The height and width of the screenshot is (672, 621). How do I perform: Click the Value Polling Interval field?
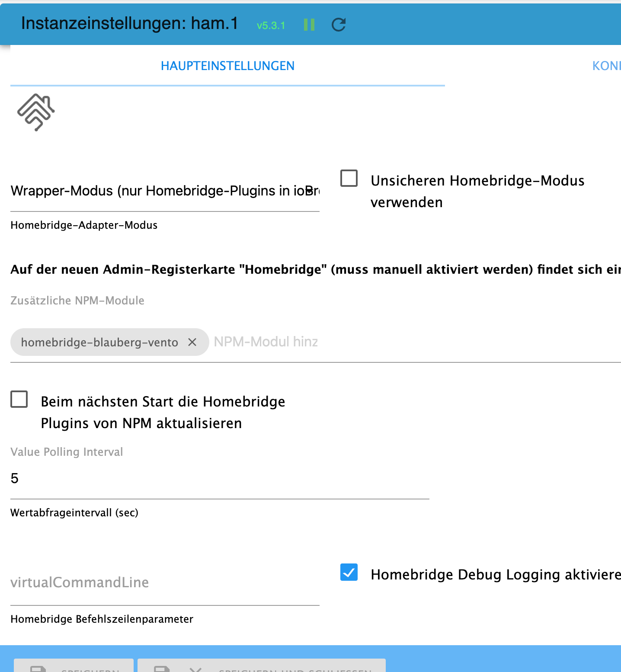[220, 478]
